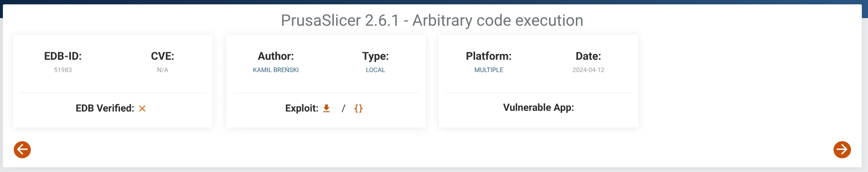
Task: View raw exploit code via curly braces icon
Action: 358,108
